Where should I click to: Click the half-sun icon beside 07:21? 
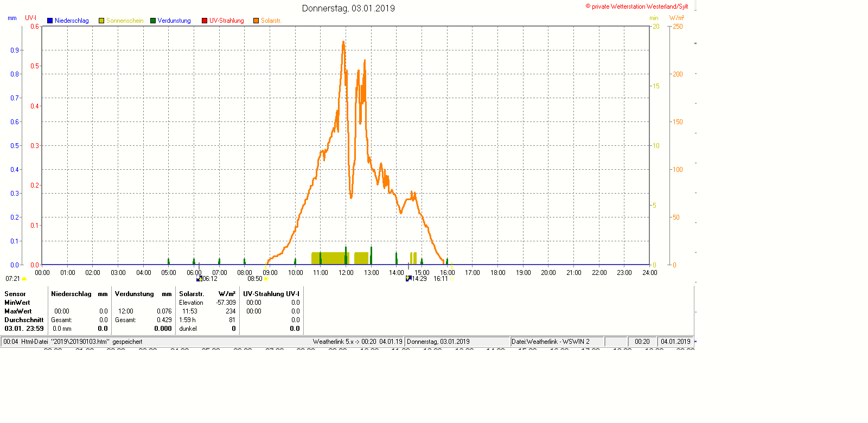click(24, 279)
